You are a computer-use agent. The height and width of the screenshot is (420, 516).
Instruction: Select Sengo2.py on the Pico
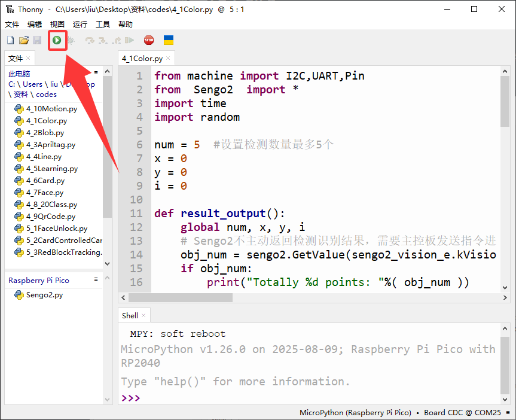point(39,295)
